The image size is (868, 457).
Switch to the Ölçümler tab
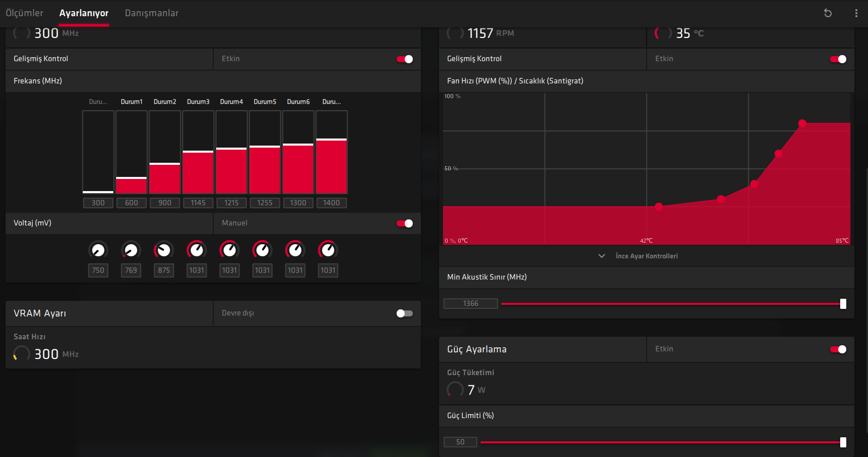[24, 13]
